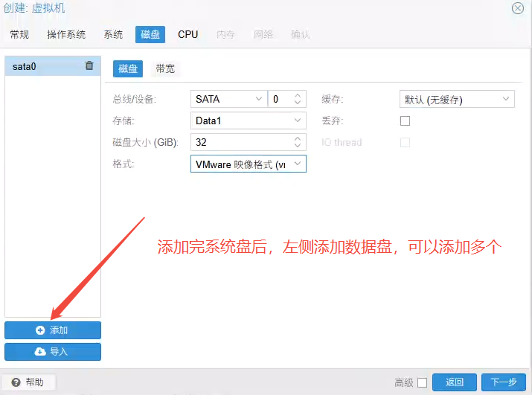Open the 操作系统 tab

coord(66,34)
